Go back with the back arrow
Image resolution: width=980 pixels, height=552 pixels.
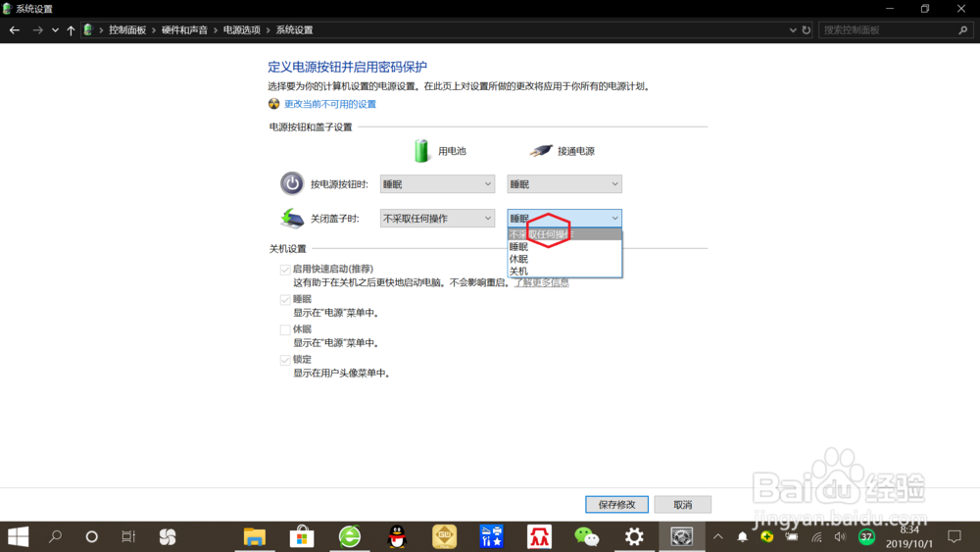pos(15,30)
